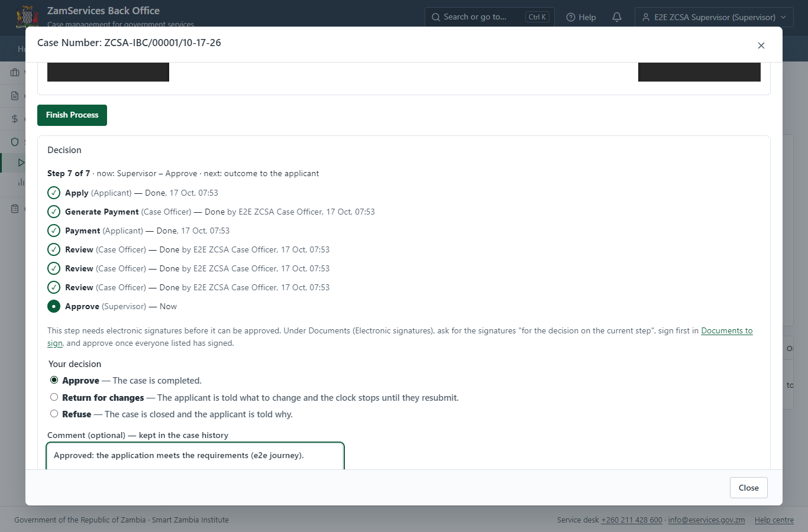
Task: Click the magnifier icon in the search box
Action: (436, 17)
